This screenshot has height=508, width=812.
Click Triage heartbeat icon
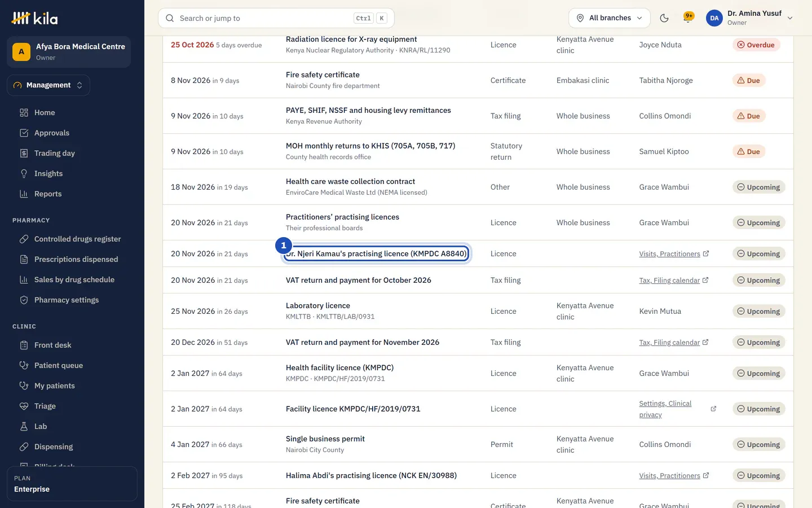coord(24,406)
